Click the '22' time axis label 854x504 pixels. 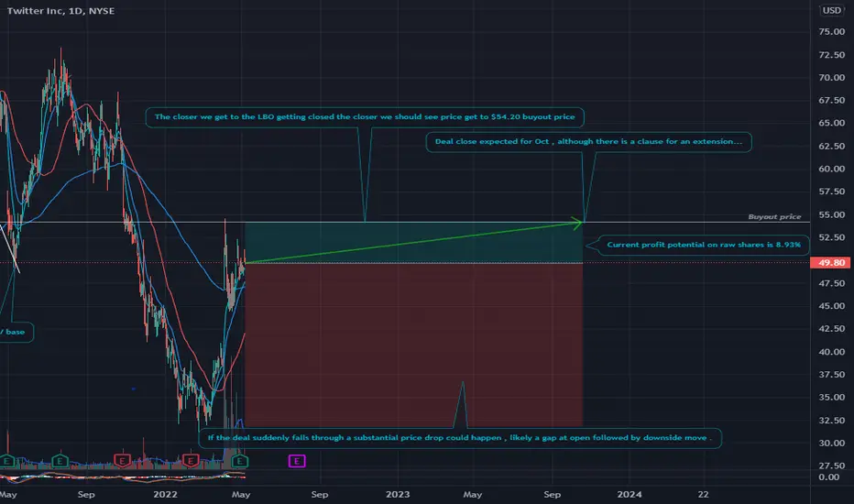703,494
